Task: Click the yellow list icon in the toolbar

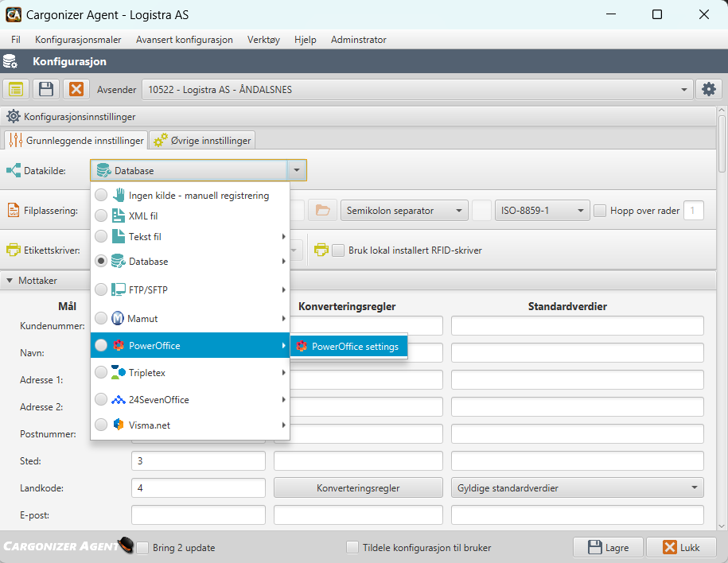Action: click(15, 88)
